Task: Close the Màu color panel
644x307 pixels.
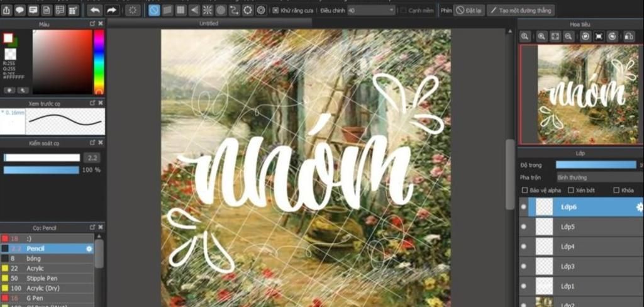Action: click(101, 24)
